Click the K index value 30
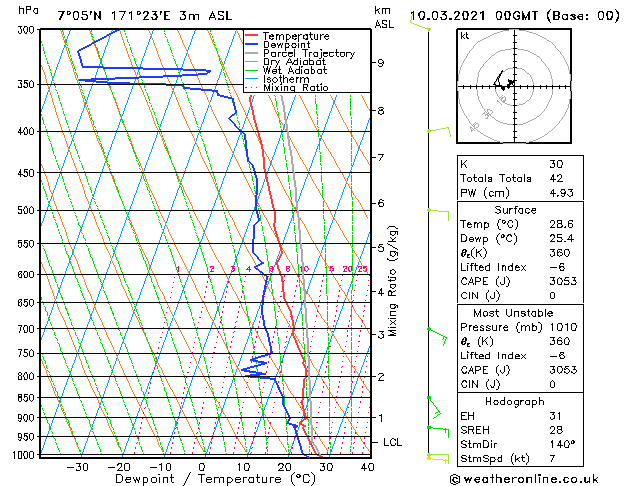Image resolution: width=629 pixels, height=486 pixels. point(556,164)
